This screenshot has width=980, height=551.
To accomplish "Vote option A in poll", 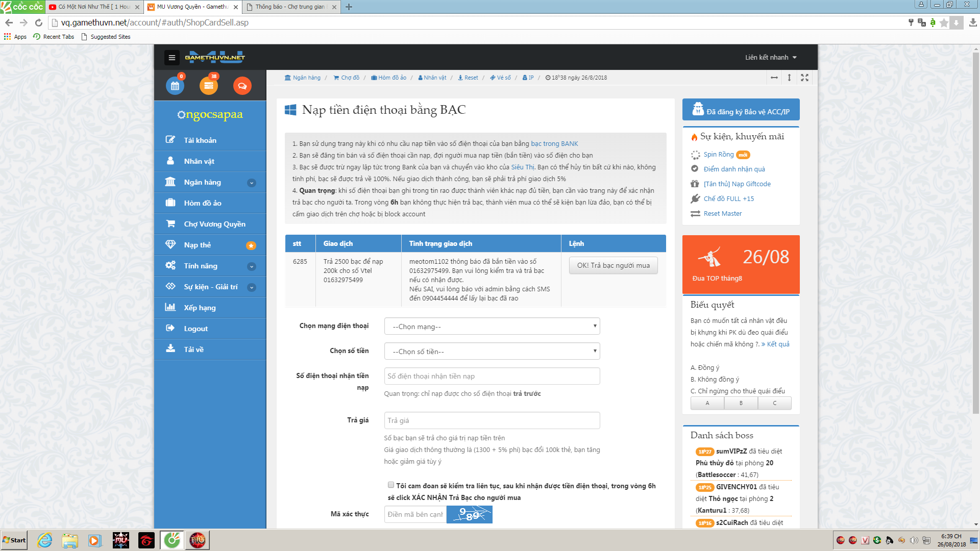I will coord(707,403).
